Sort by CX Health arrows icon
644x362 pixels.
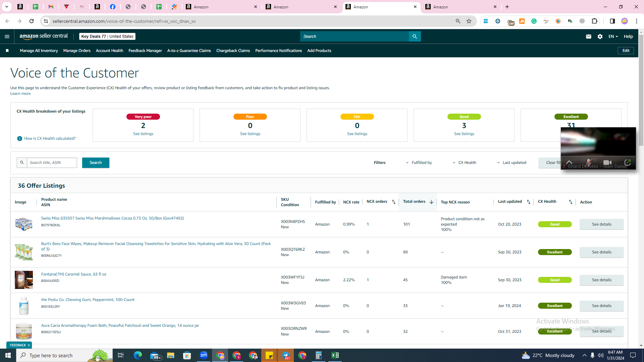click(x=571, y=202)
